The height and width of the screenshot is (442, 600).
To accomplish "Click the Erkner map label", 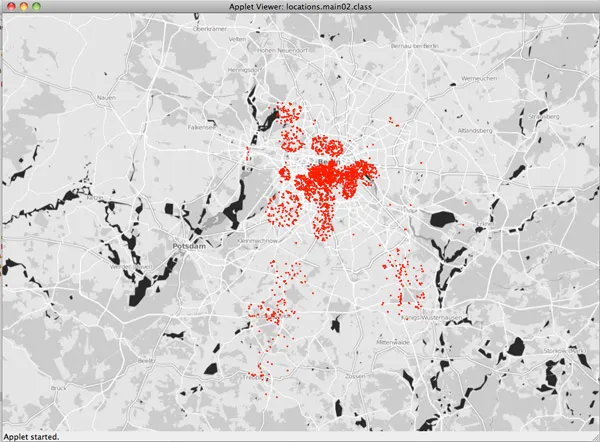I will point(485,224).
